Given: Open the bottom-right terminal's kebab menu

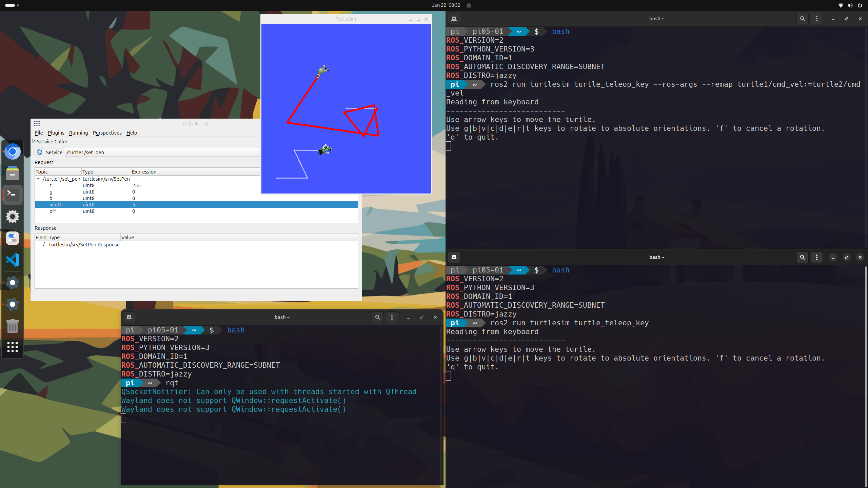Looking at the screenshot, I should (816, 257).
